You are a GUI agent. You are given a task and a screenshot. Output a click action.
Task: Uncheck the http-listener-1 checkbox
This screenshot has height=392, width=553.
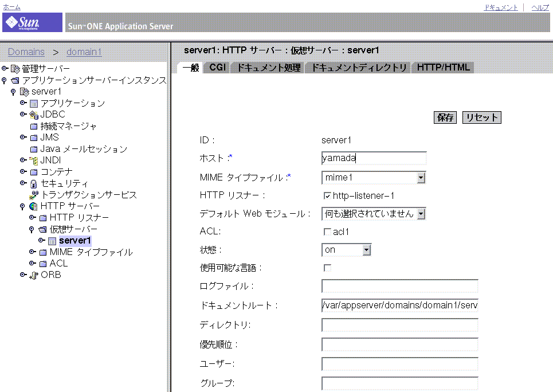[x=327, y=196]
